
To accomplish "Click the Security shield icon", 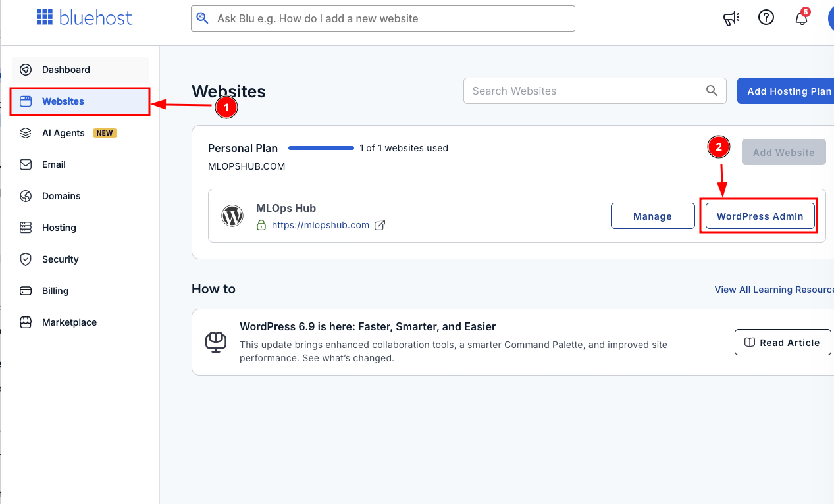I will pyautogui.click(x=26, y=259).
